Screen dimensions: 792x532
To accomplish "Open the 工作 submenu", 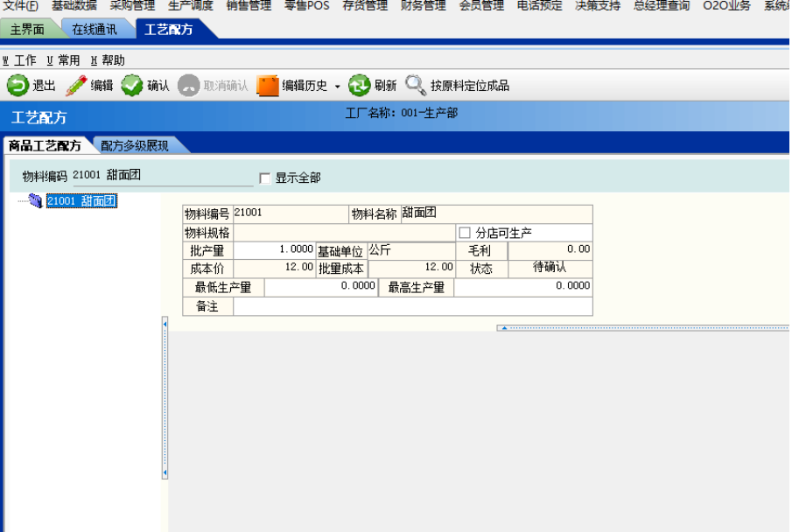I will click(20, 60).
